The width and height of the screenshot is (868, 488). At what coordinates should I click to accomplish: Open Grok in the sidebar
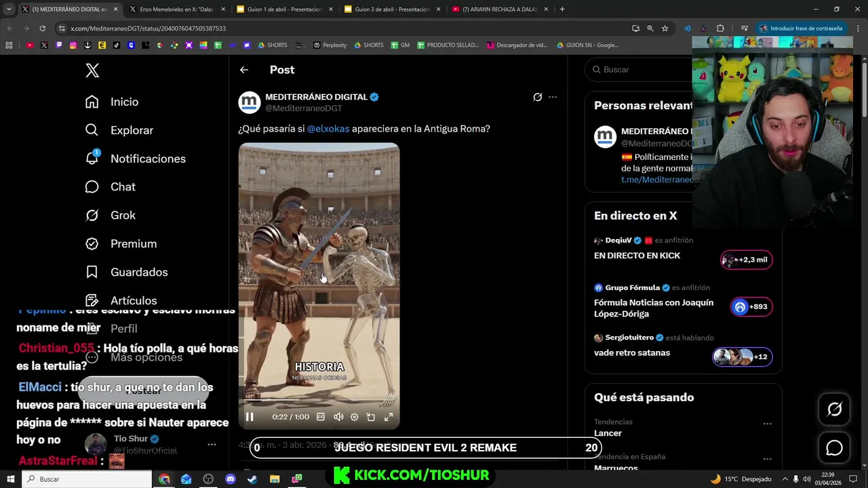[111, 216]
